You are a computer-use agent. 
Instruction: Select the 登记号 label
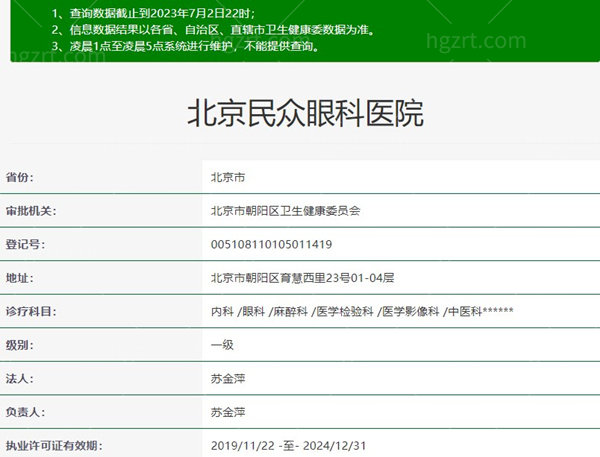[x=25, y=244]
